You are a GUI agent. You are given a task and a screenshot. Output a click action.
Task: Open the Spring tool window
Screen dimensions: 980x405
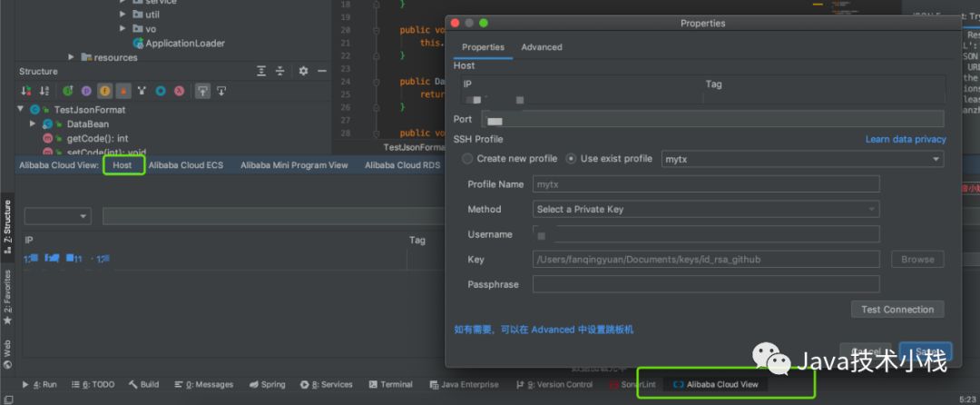tap(267, 384)
